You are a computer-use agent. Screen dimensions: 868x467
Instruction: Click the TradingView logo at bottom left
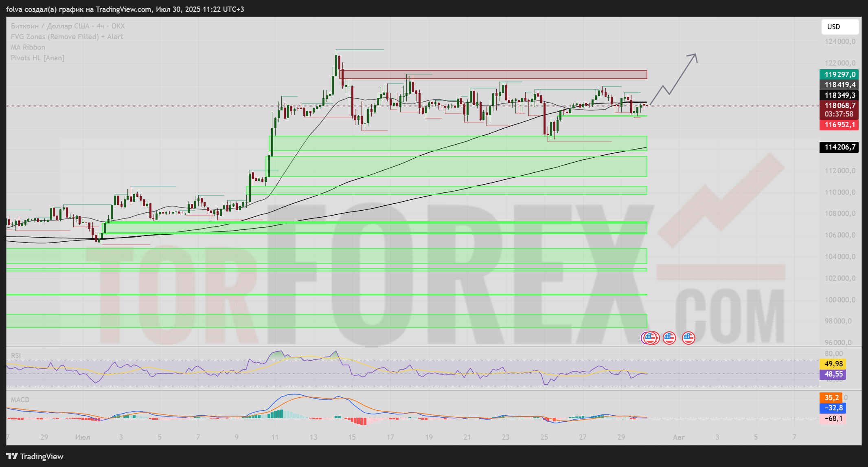click(35, 456)
